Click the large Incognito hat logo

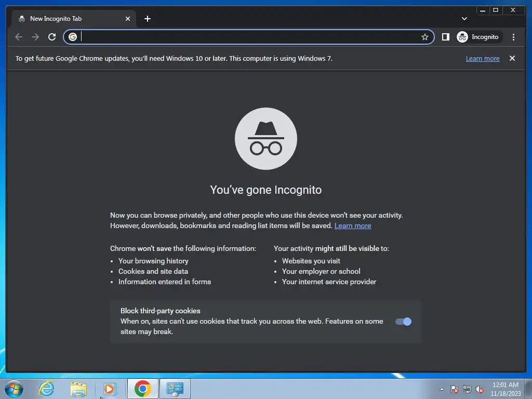[x=265, y=139]
